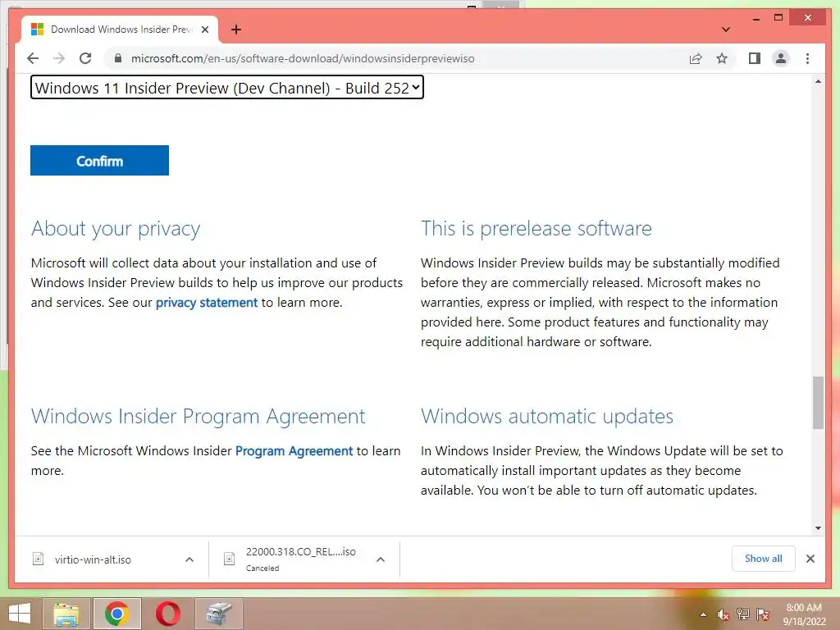
Task: Maximize the Chrome window
Action: point(778,18)
